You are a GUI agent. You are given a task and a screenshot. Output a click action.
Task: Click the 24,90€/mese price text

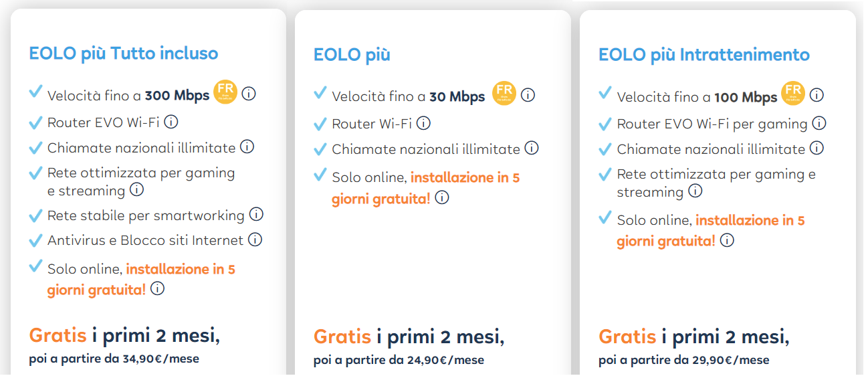[x=445, y=360]
